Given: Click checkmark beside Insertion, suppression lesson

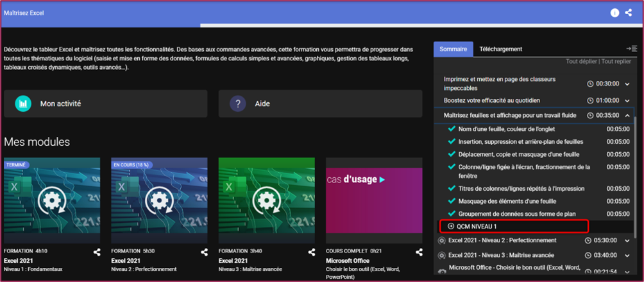Looking at the screenshot, I should point(452,141).
